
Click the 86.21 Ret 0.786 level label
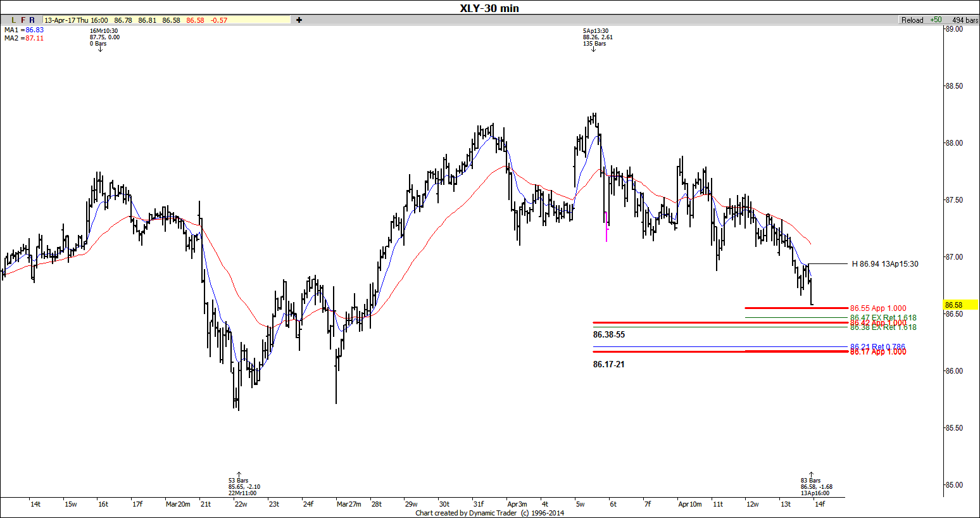(877, 347)
